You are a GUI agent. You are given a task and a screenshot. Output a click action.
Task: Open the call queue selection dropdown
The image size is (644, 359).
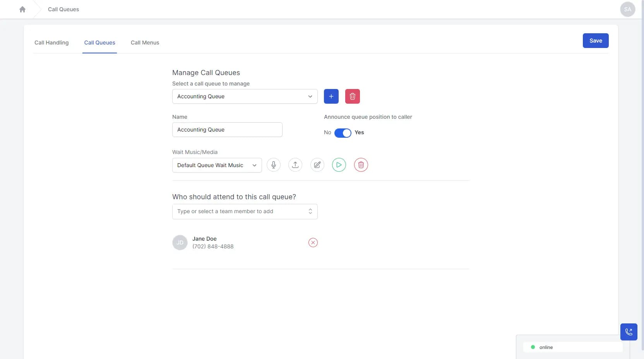[x=245, y=96]
